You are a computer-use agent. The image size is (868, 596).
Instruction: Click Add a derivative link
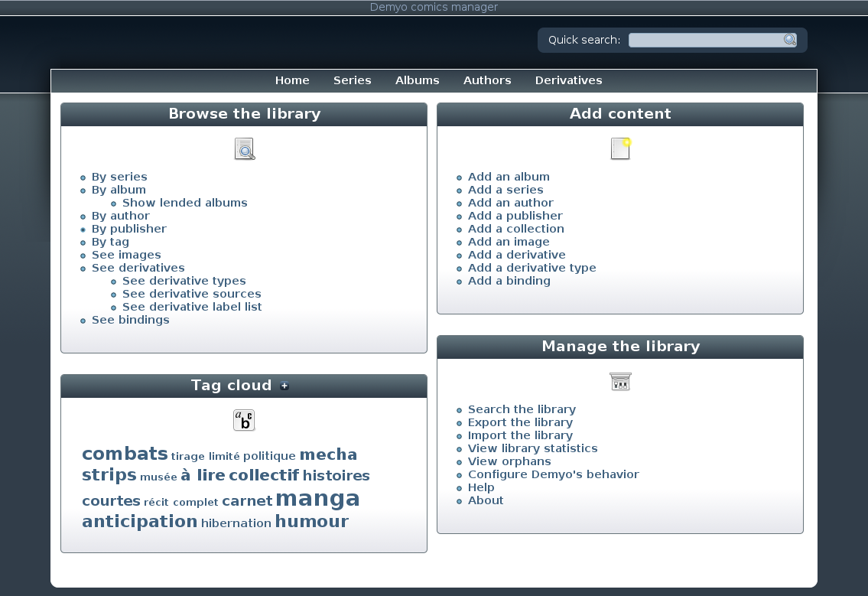click(x=517, y=255)
